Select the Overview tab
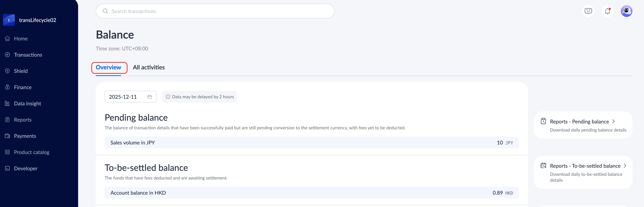The height and width of the screenshot is (207, 644). [x=108, y=68]
